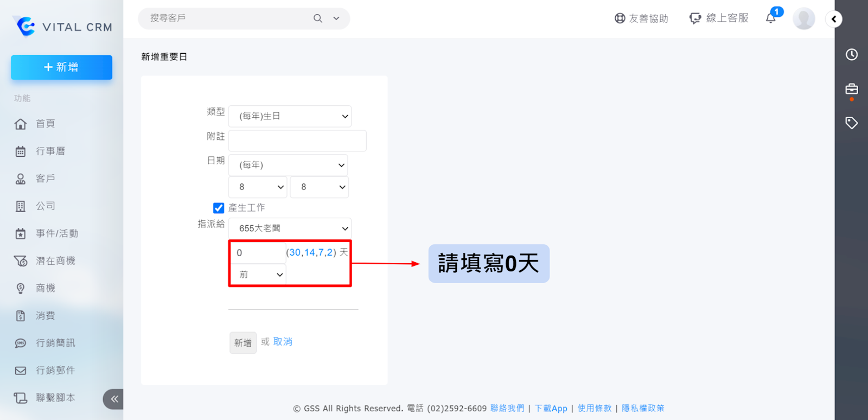Click the 新增 submit button in form
868x420 pixels.
point(242,343)
